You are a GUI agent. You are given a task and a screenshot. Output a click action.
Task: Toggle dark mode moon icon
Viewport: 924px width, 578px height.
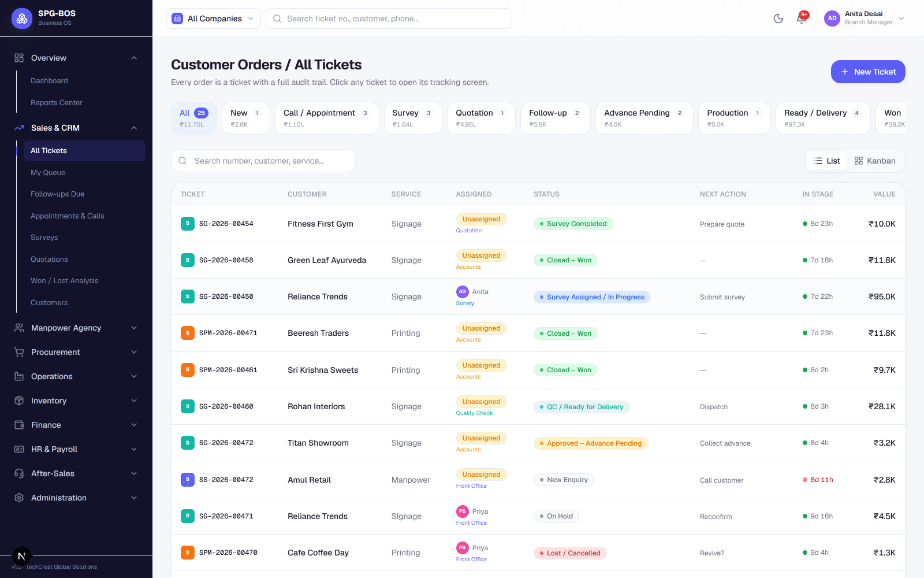coord(778,18)
